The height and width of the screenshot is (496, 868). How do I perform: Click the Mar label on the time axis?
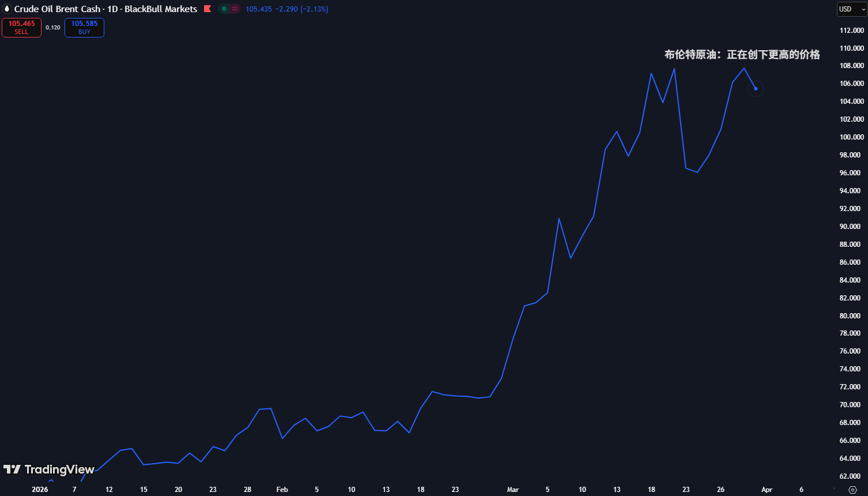tap(512, 490)
